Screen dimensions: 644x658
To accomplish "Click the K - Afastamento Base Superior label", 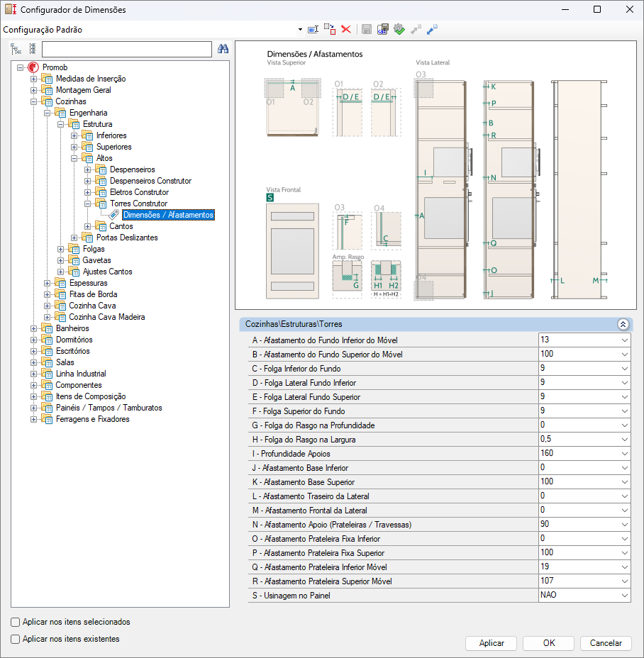I will (304, 481).
